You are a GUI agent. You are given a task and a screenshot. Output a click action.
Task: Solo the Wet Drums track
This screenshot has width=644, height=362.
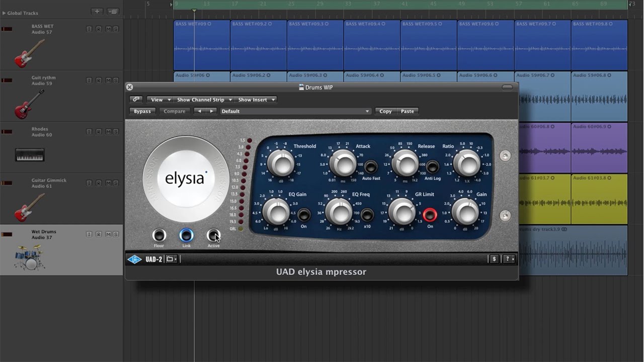coord(116,234)
